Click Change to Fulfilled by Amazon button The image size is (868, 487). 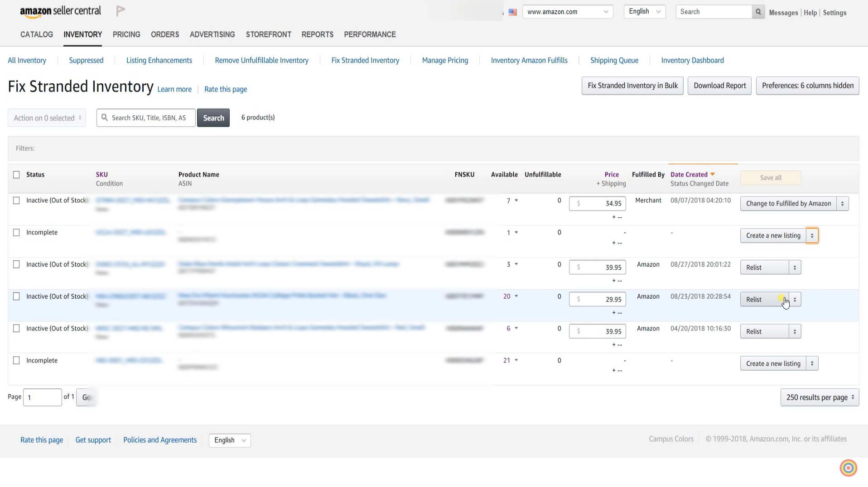click(788, 204)
